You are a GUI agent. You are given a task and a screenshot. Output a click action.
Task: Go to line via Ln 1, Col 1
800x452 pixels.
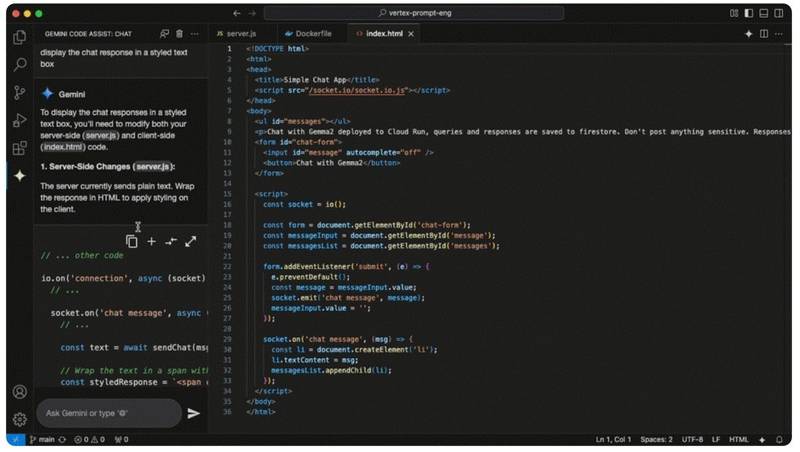coord(613,440)
